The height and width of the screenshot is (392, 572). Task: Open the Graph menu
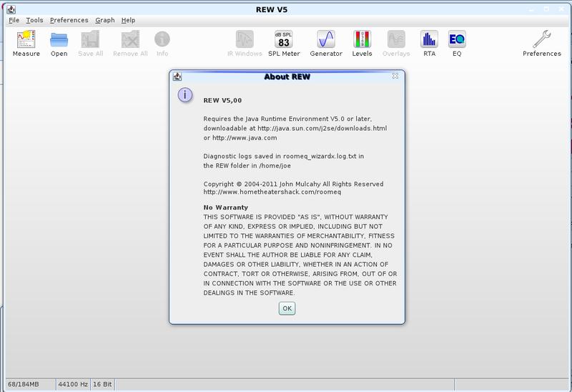click(104, 20)
